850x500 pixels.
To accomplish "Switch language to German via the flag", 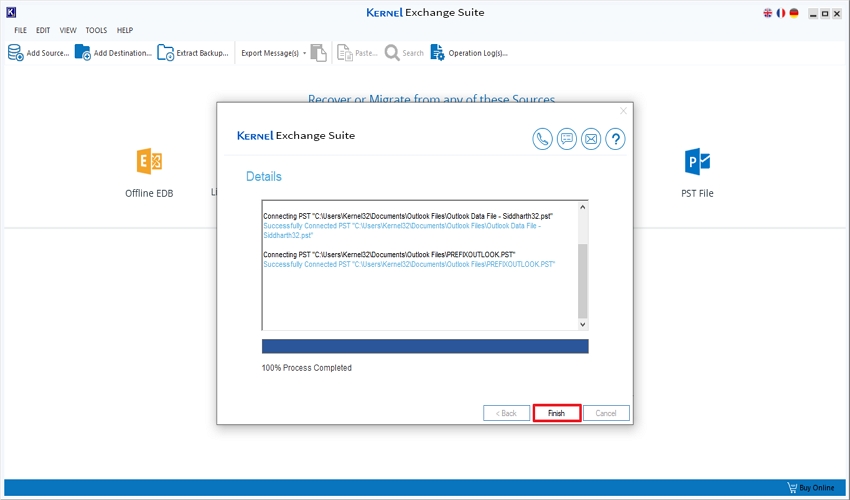I will point(794,13).
